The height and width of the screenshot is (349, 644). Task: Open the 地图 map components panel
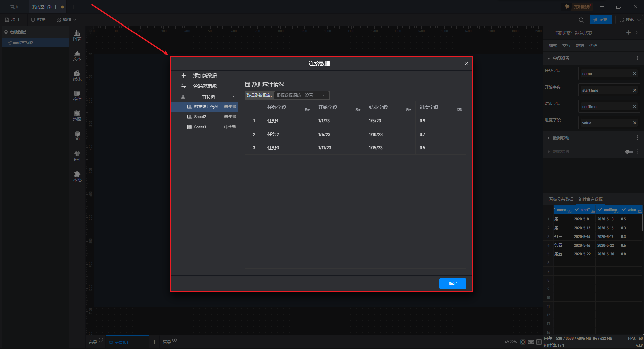[x=77, y=115]
